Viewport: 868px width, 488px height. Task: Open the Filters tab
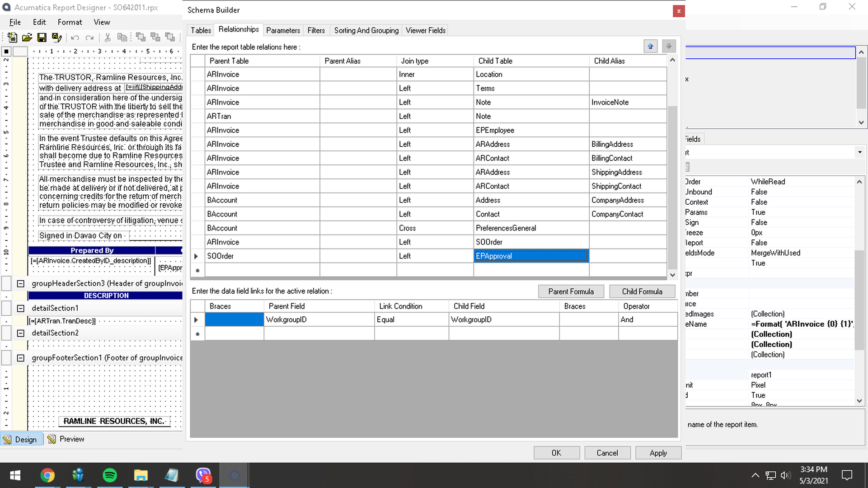(x=316, y=30)
